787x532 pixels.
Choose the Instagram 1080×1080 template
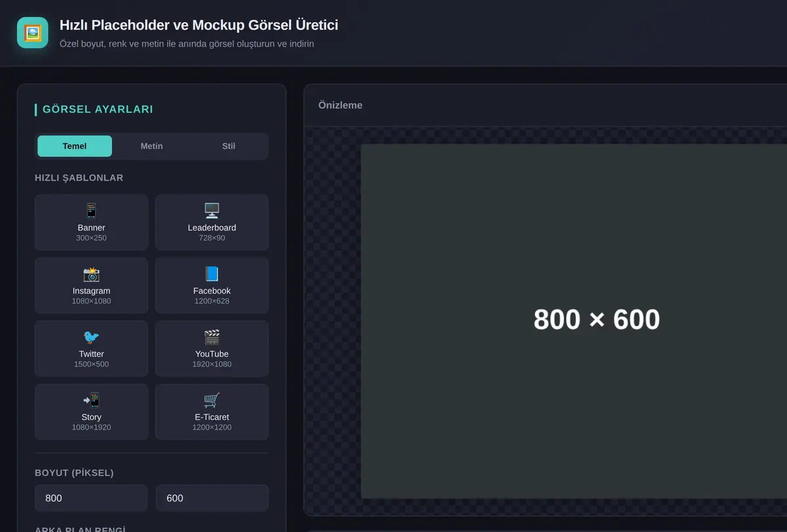[x=91, y=285]
